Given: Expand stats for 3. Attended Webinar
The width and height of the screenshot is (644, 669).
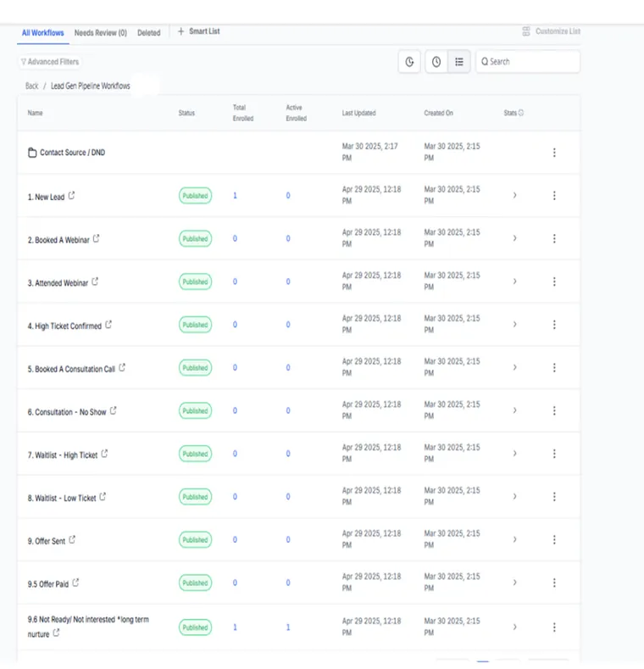Looking at the screenshot, I should pos(514,282).
